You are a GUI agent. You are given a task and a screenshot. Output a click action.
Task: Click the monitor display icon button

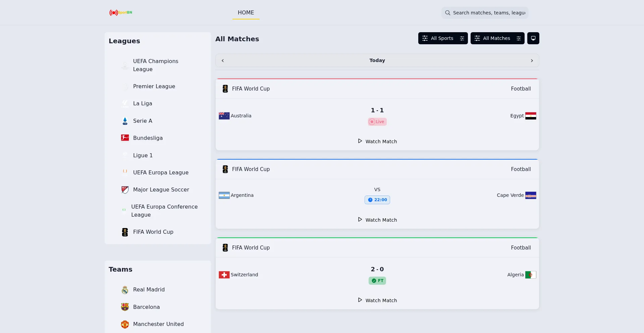click(x=533, y=38)
